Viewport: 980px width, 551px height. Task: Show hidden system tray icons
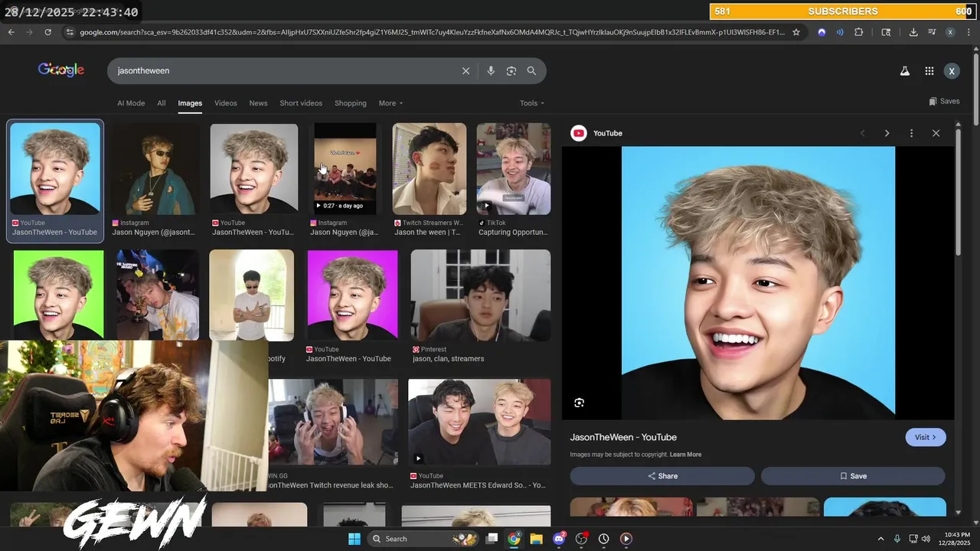tap(880, 539)
